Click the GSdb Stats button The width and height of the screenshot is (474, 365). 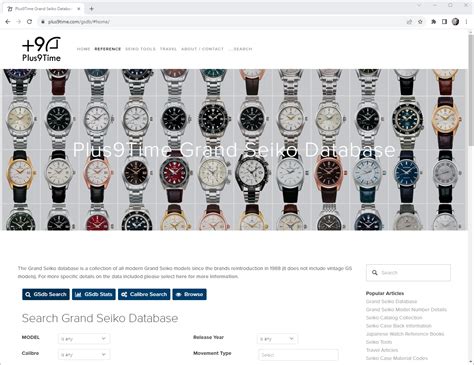click(x=94, y=294)
